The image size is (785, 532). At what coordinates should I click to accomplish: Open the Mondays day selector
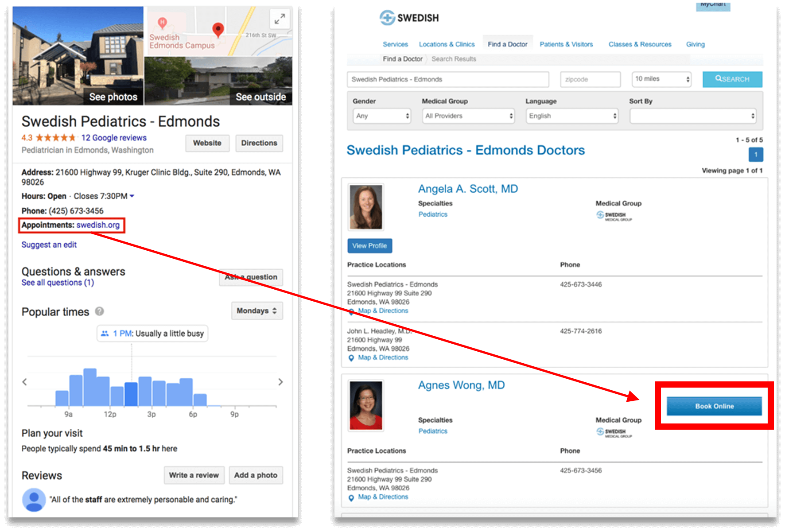click(x=257, y=311)
